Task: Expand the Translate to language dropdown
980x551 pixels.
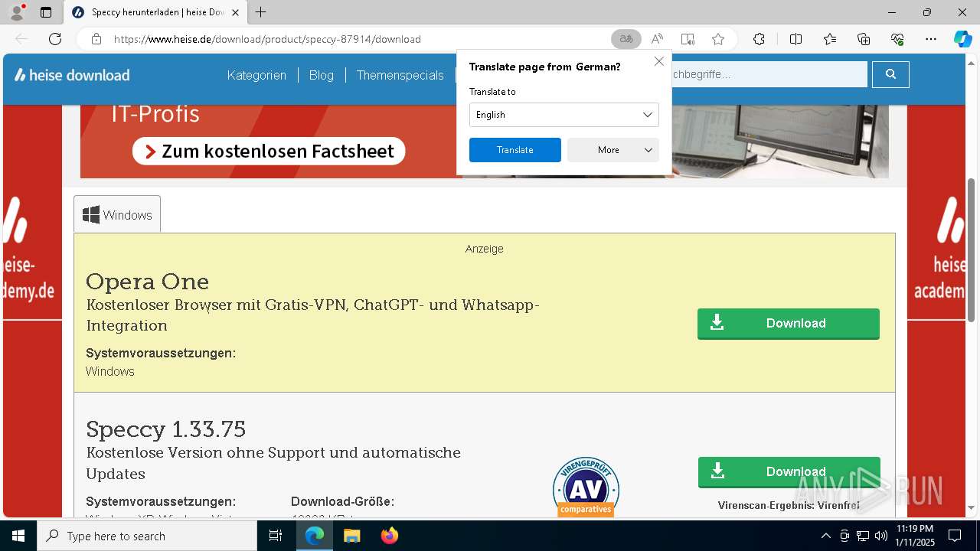Action: pos(564,115)
